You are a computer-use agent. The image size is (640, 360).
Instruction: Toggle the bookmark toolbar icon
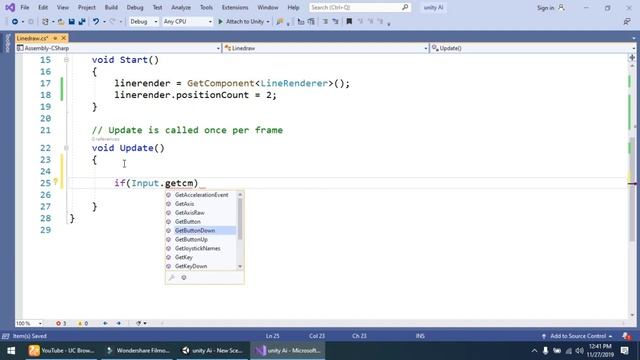(349, 22)
